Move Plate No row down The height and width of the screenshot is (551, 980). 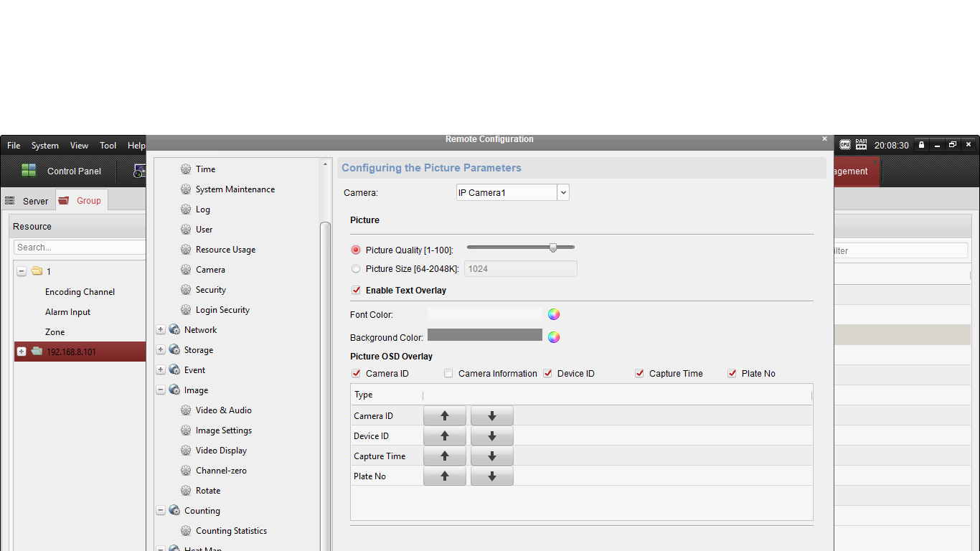coord(492,476)
